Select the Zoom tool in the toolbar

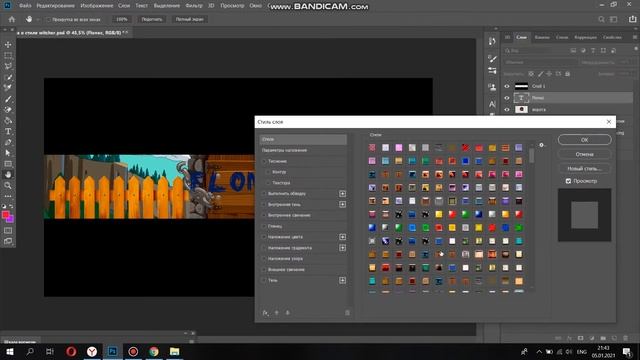point(8,185)
